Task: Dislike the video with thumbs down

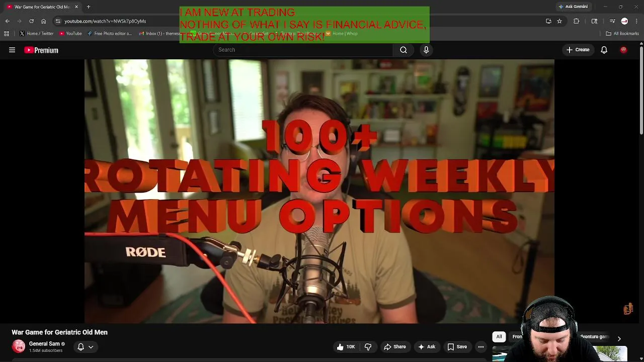Action: (x=368, y=346)
